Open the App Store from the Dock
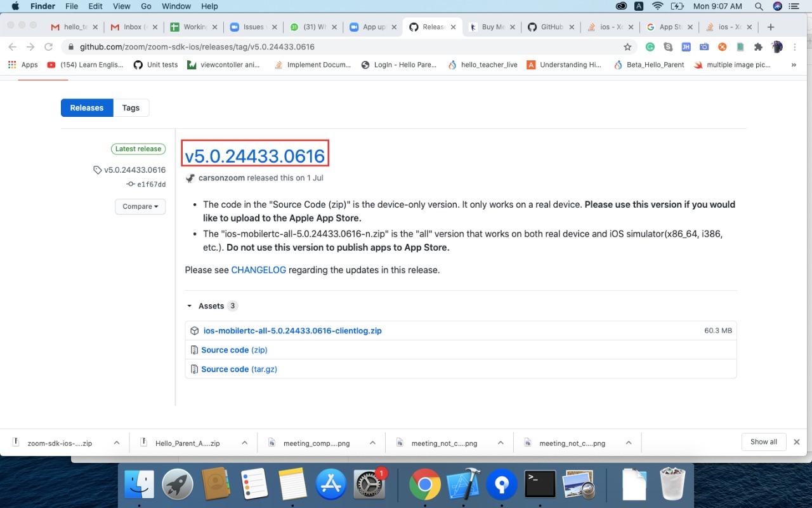812x508 pixels. coord(331,486)
